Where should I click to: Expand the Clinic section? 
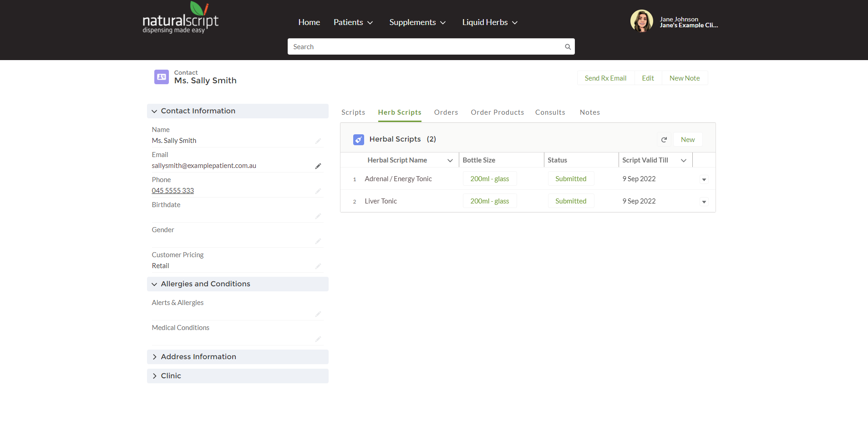click(x=238, y=376)
